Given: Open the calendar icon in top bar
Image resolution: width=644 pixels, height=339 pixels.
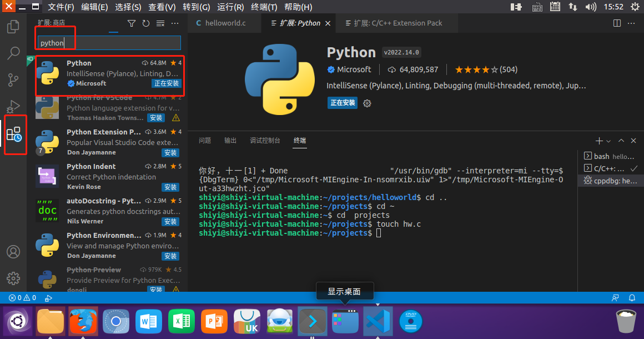Looking at the screenshot, I should click(x=555, y=7).
